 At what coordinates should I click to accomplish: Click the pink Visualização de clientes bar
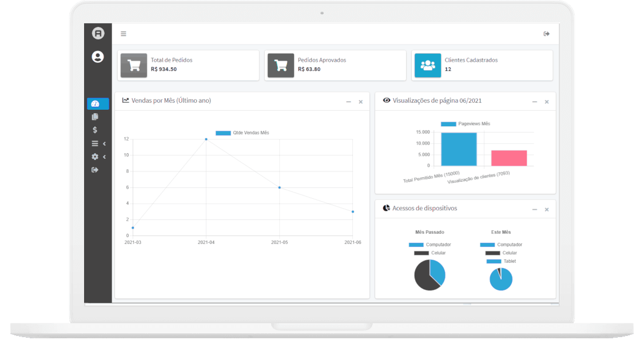point(509,158)
